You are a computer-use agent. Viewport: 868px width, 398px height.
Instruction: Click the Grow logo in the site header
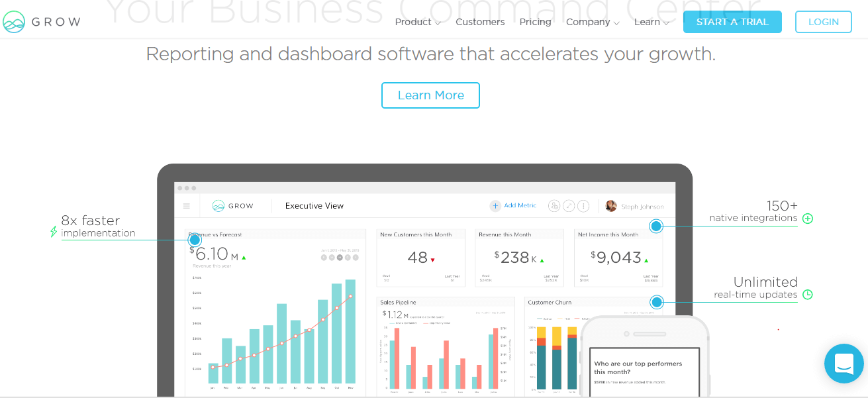coord(41,22)
